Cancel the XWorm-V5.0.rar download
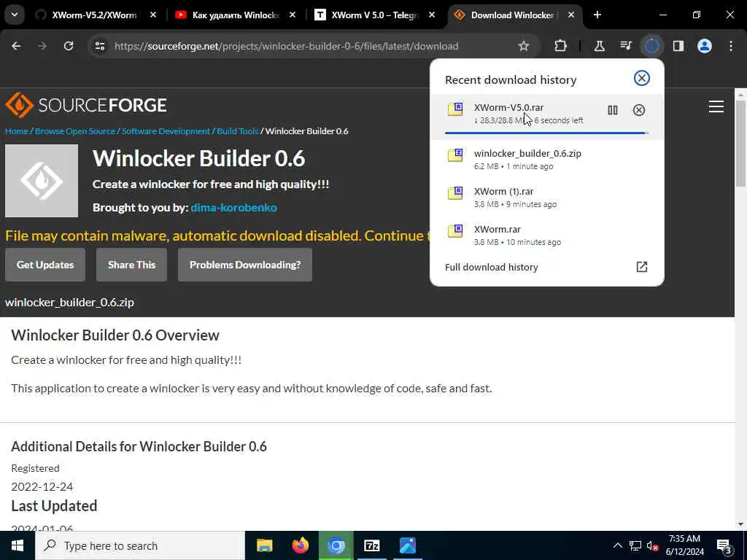The image size is (747, 560). 639,111
